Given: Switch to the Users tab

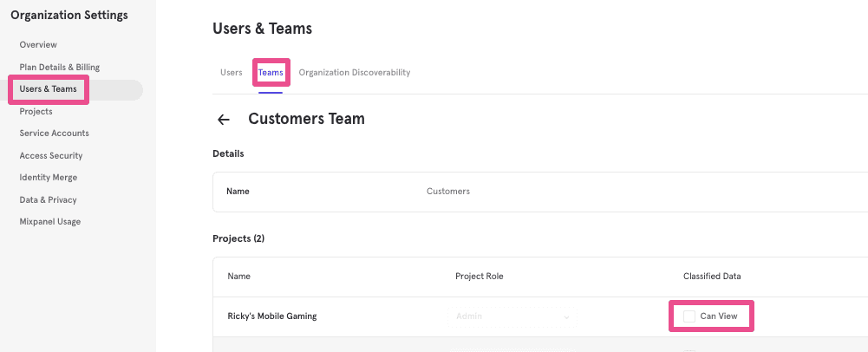Looking at the screenshot, I should tap(231, 73).
